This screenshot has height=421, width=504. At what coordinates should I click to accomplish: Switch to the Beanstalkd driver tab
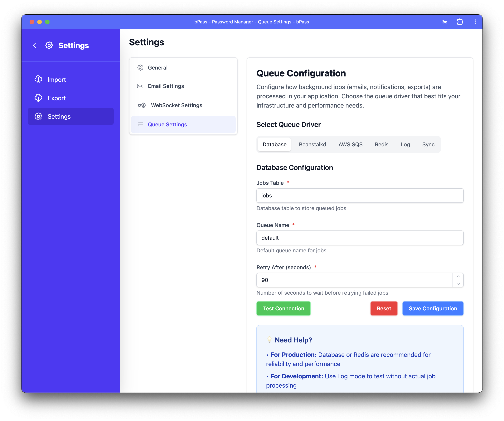tap(312, 144)
